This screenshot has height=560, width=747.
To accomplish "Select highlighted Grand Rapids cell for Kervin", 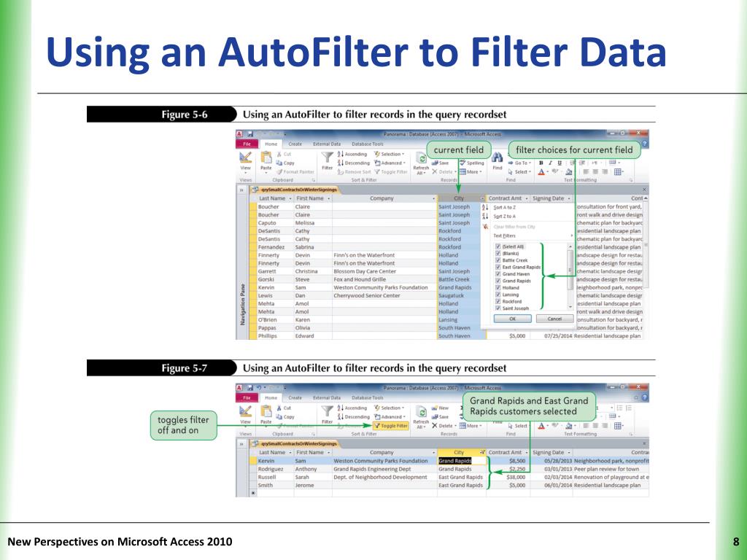I will 461,461.
